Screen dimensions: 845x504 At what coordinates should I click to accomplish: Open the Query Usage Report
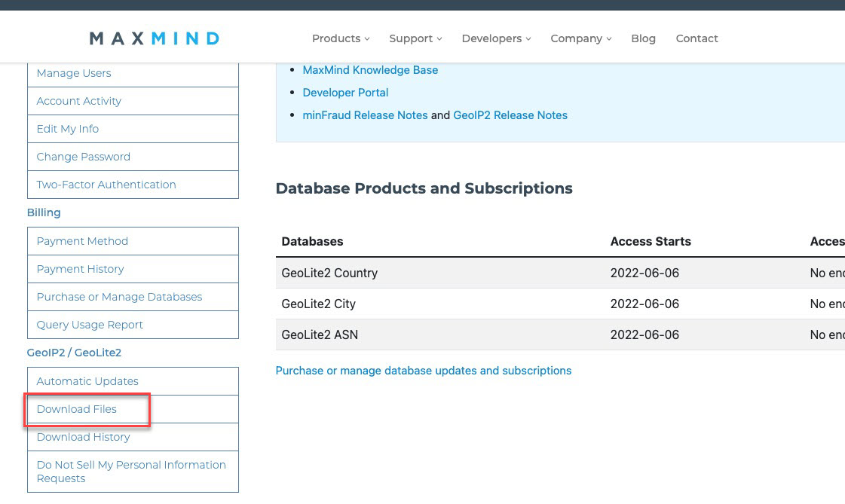point(90,325)
